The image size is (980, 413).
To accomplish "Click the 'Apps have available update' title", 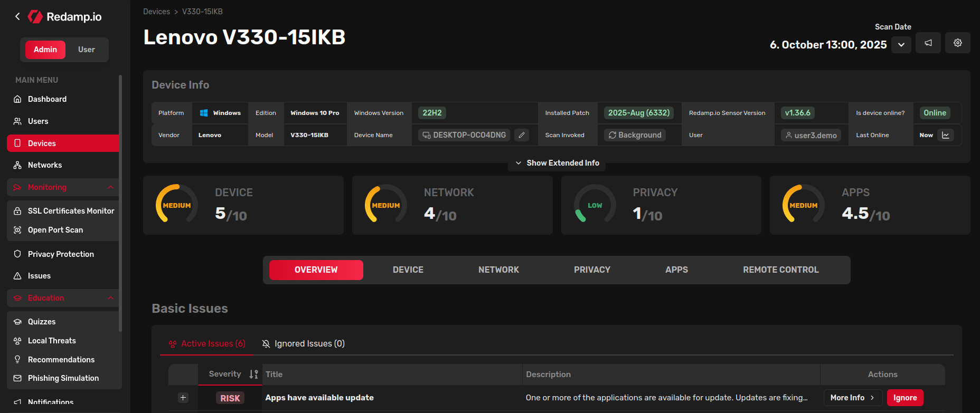I will 319,398.
